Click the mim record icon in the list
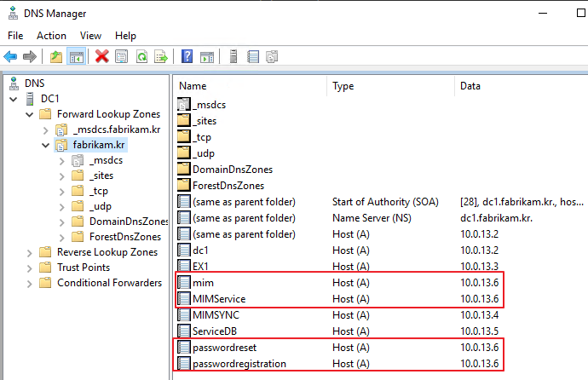Image resolution: width=588 pixels, height=380 pixels. click(184, 283)
